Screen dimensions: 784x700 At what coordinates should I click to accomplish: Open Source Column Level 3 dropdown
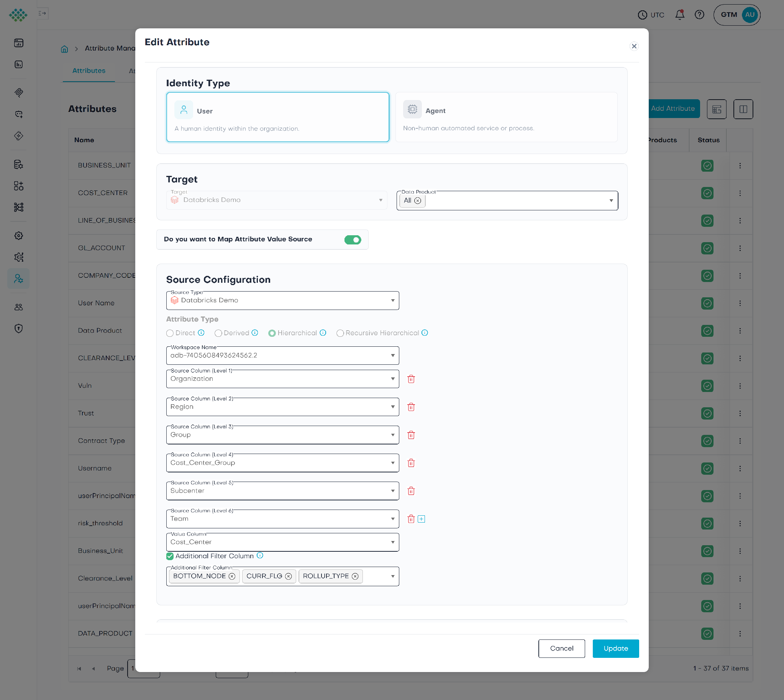tap(282, 435)
